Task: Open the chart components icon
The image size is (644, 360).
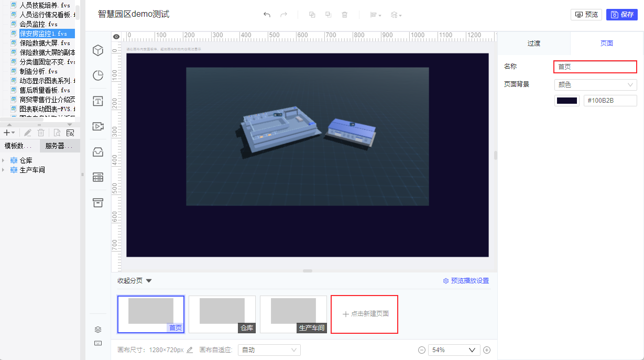Action: point(98,75)
